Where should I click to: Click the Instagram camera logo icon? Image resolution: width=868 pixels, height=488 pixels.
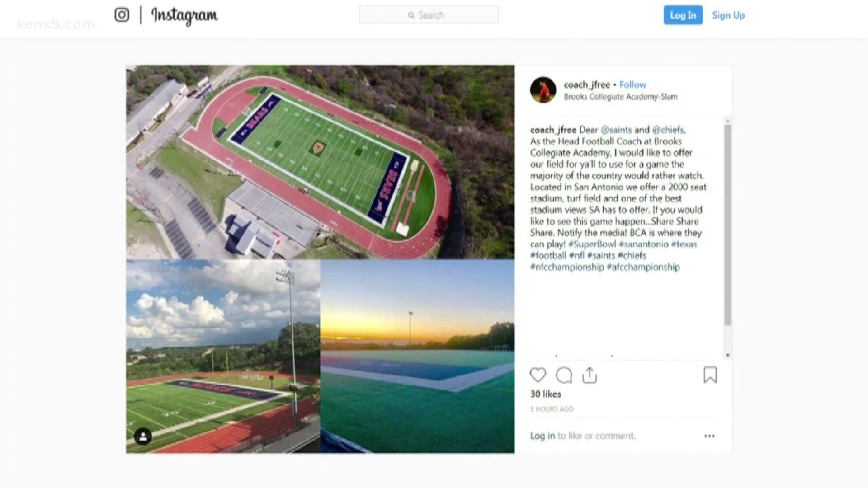pyautogui.click(x=122, y=15)
